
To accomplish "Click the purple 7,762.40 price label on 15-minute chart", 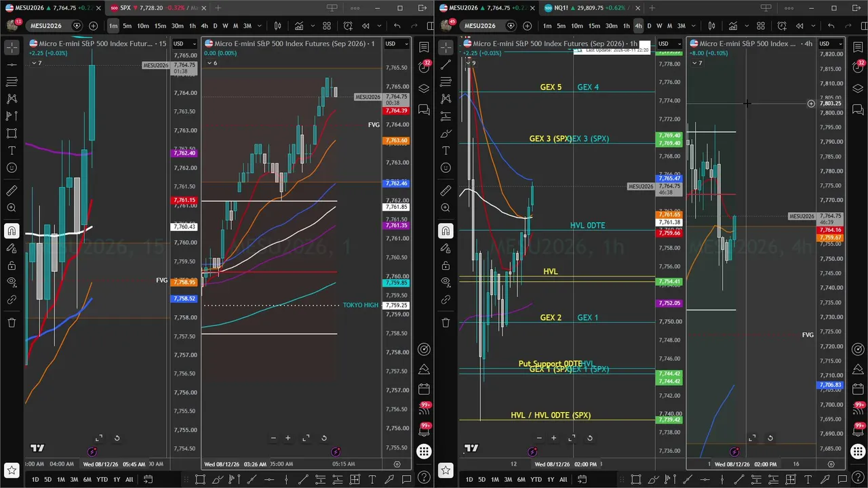I will (184, 153).
